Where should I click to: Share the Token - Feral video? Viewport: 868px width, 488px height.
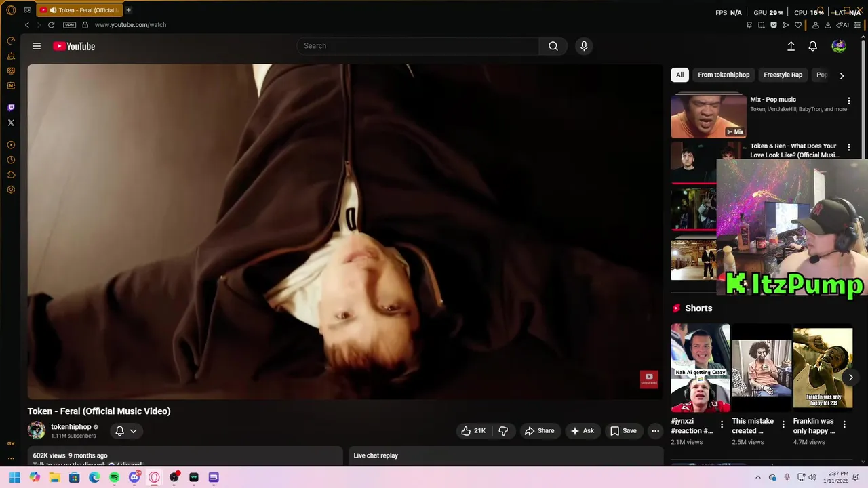(539, 431)
